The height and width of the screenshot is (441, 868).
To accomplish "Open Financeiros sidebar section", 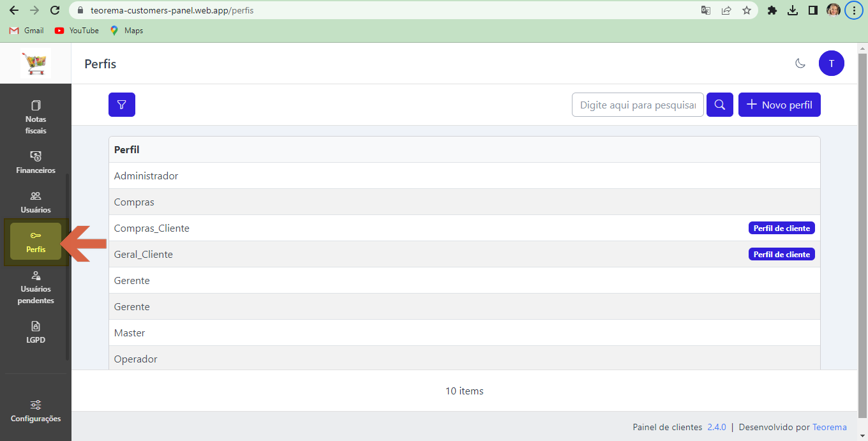I will click(x=36, y=163).
